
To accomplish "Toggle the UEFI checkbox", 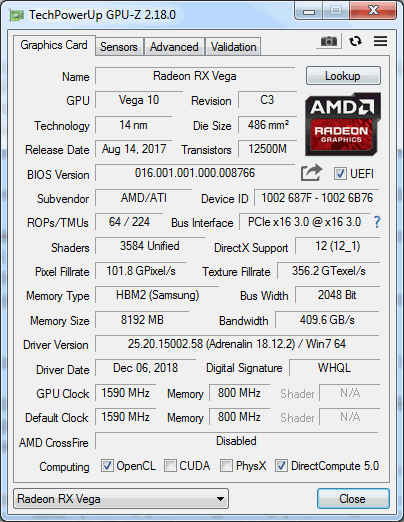I will [x=340, y=174].
